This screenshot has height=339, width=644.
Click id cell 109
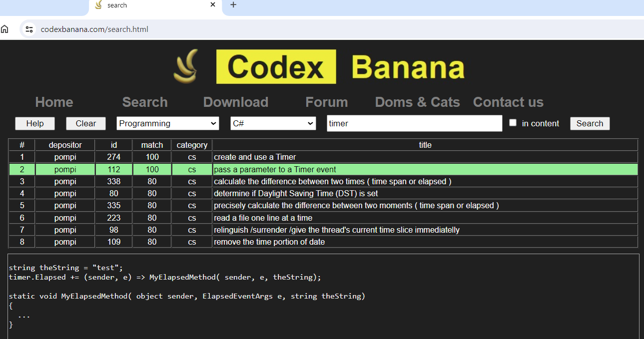pos(114,242)
